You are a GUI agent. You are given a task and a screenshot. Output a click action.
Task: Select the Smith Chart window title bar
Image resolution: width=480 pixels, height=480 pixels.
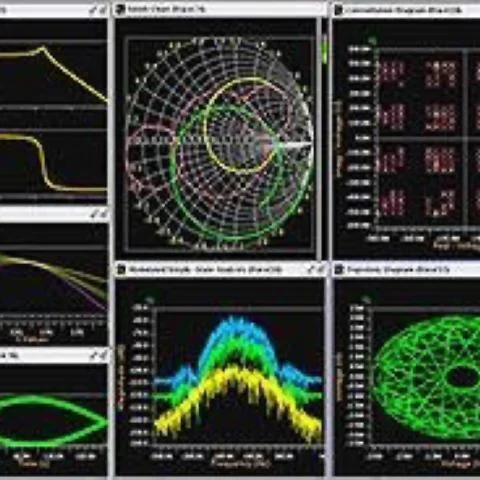click(x=220, y=10)
